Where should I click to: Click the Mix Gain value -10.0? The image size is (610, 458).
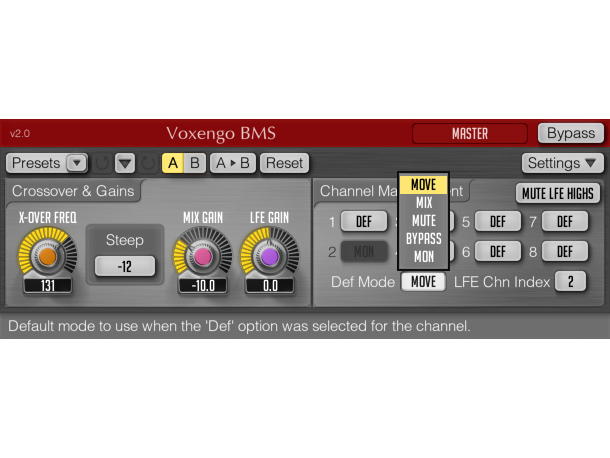click(203, 286)
